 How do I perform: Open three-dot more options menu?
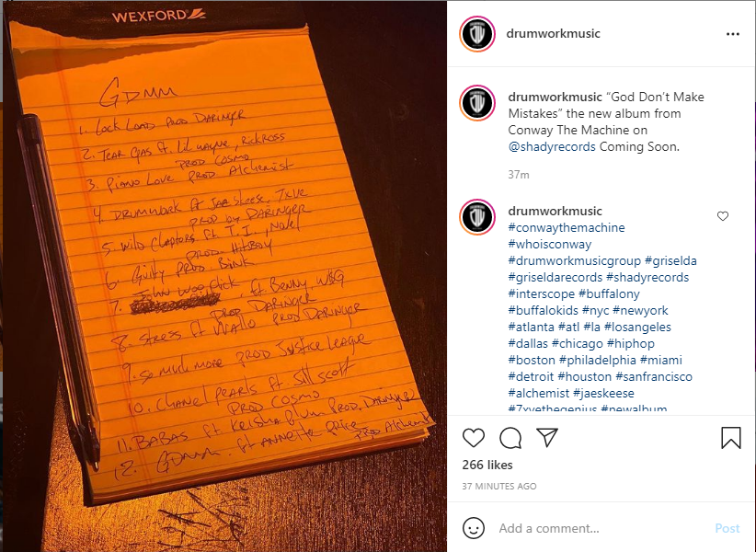[733, 34]
